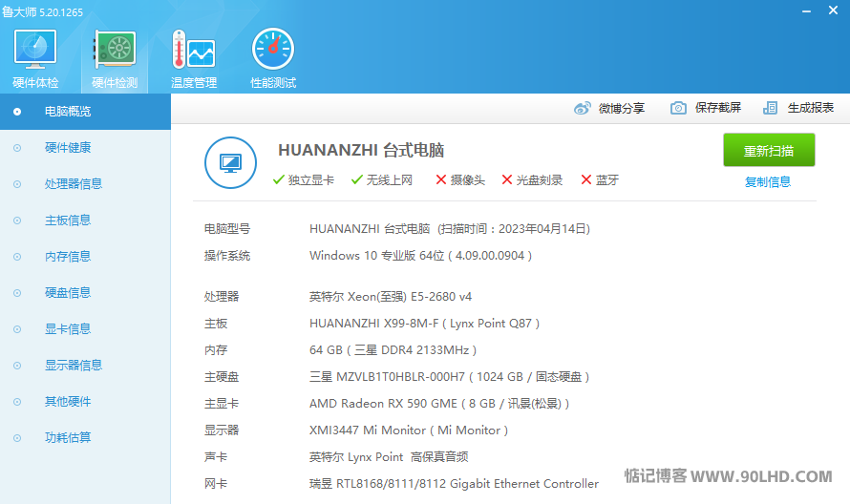Click the HUANANZHI X99-8M-F motherboard value
850x504 pixels.
(424, 324)
